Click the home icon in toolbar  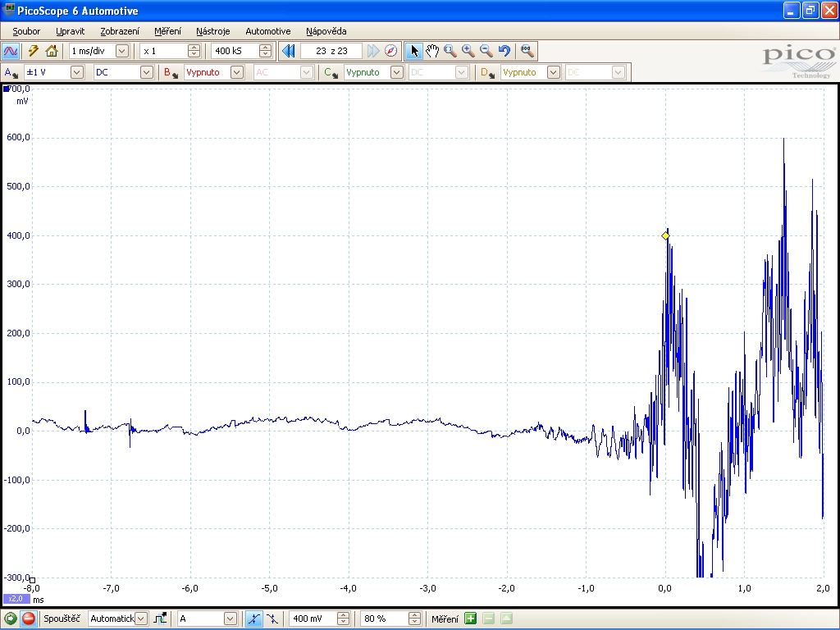click(52, 51)
